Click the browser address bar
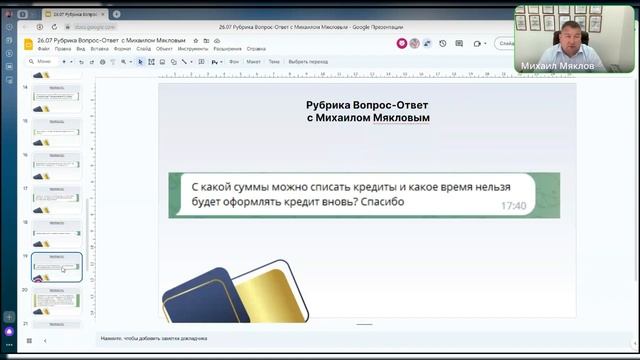This screenshot has height=360, width=640. click(95, 27)
